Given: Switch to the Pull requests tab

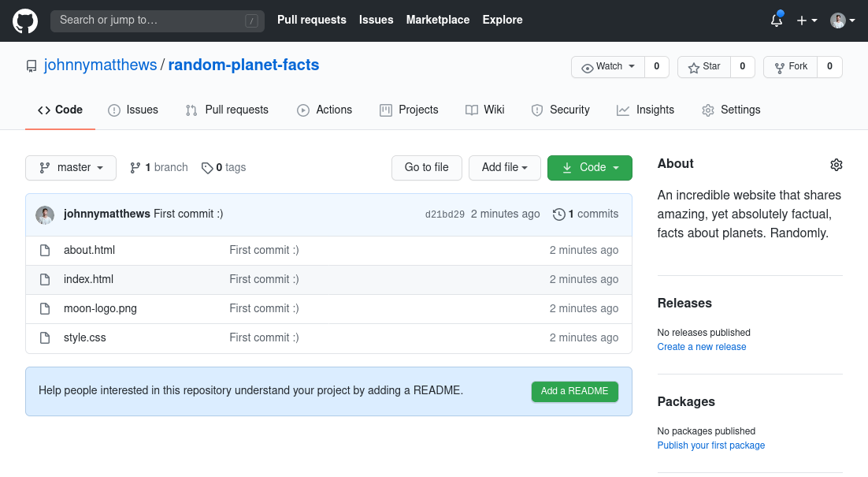Looking at the screenshot, I should click(x=227, y=110).
